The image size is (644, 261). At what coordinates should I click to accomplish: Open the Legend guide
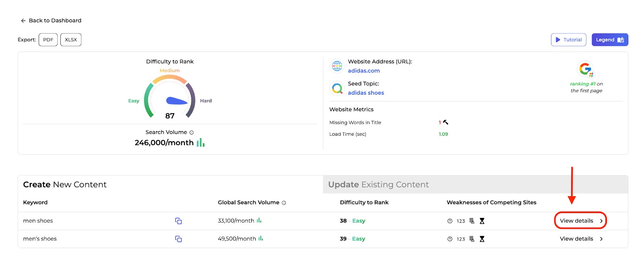pyautogui.click(x=610, y=40)
